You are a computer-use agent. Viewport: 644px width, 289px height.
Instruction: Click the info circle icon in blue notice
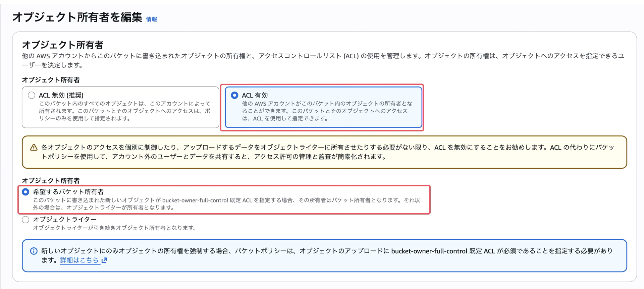click(34, 251)
